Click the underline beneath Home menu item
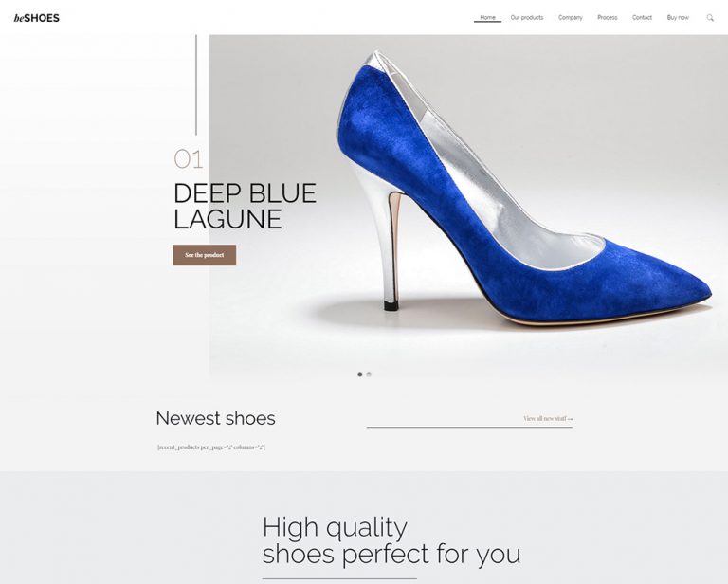Viewport: 728px width, 584px height. [487, 22]
